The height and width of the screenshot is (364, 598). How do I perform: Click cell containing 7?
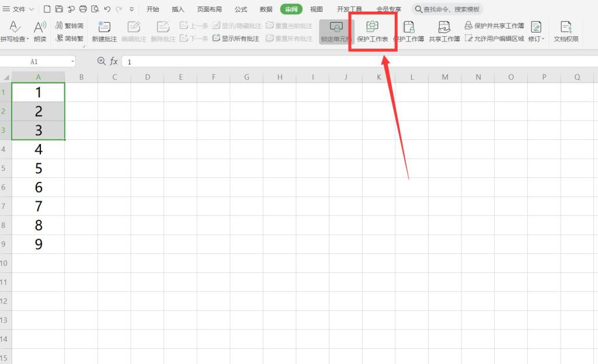38,206
